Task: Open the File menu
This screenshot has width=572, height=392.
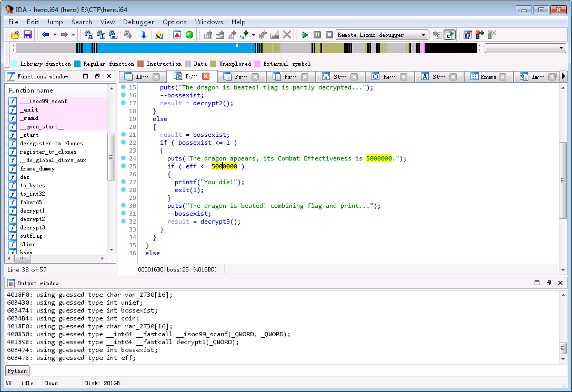Action: tap(13, 22)
